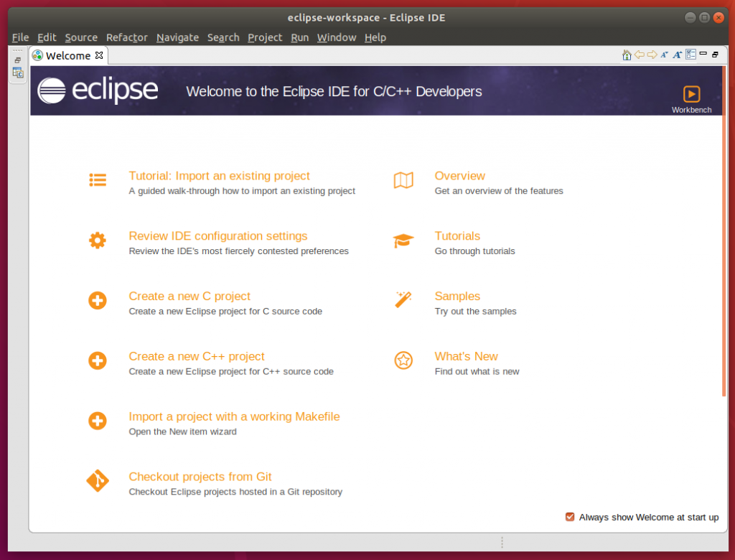Click the magic wand icon beside Samples
Image resolution: width=735 pixels, height=560 pixels.
(x=403, y=300)
